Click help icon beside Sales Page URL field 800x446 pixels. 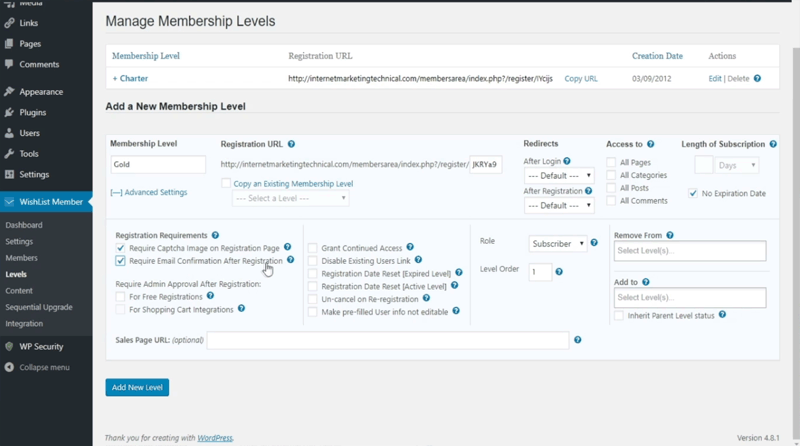[x=578, y=341]
